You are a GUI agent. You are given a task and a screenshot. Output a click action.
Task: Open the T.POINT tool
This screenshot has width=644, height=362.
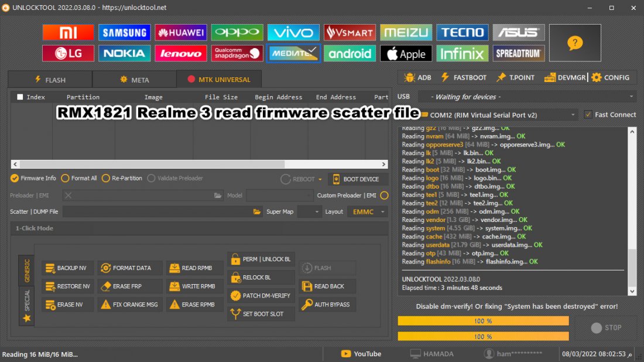(x=515, y=77)
